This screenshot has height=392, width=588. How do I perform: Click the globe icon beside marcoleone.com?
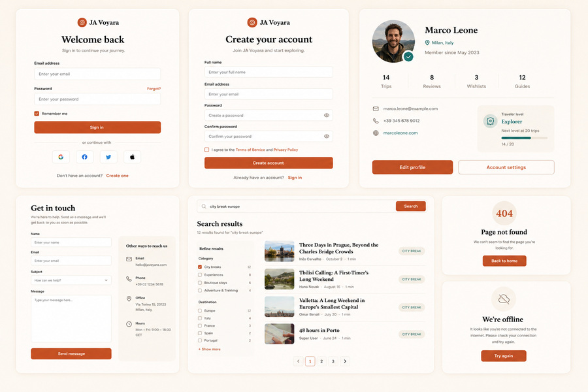pyautogui.click(x=376, y=133)
